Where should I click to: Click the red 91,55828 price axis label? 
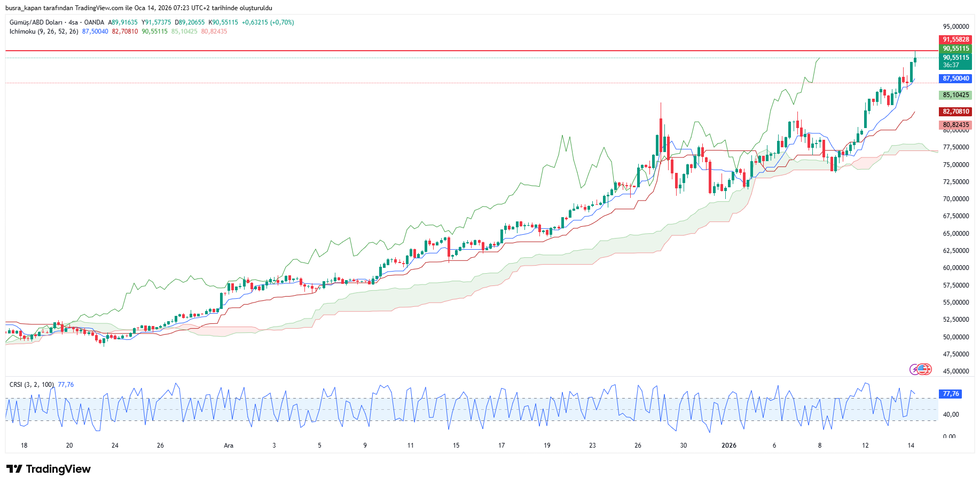[955, 39]
